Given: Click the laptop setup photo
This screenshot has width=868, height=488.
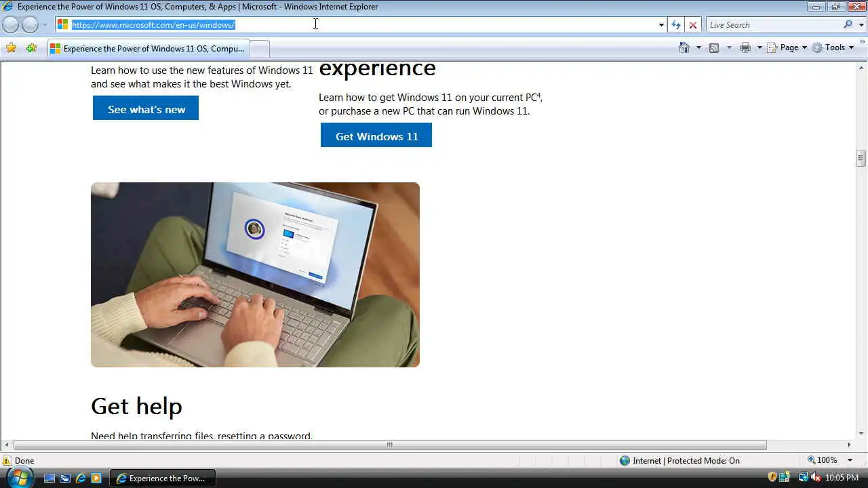Looking at the screenshot, I should tap(255, 274).
